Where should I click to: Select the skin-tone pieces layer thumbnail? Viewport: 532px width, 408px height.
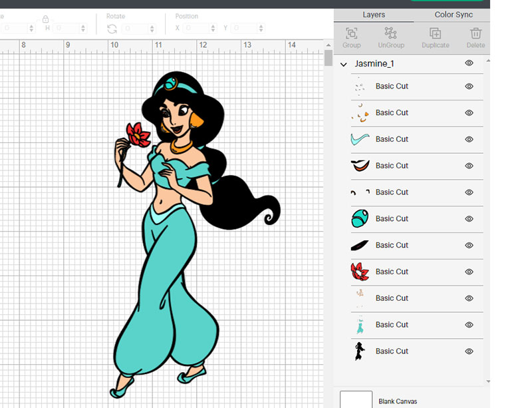pos(360,298)
